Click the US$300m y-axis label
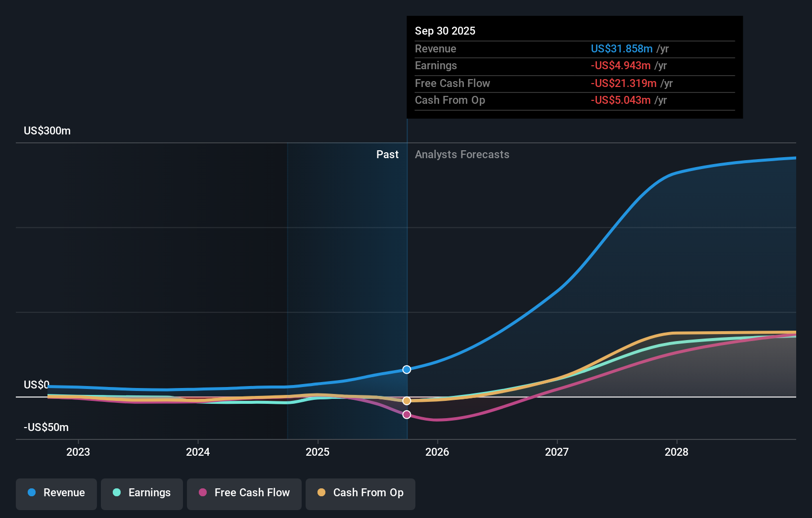812x518 pixels. tap(47, 131)
